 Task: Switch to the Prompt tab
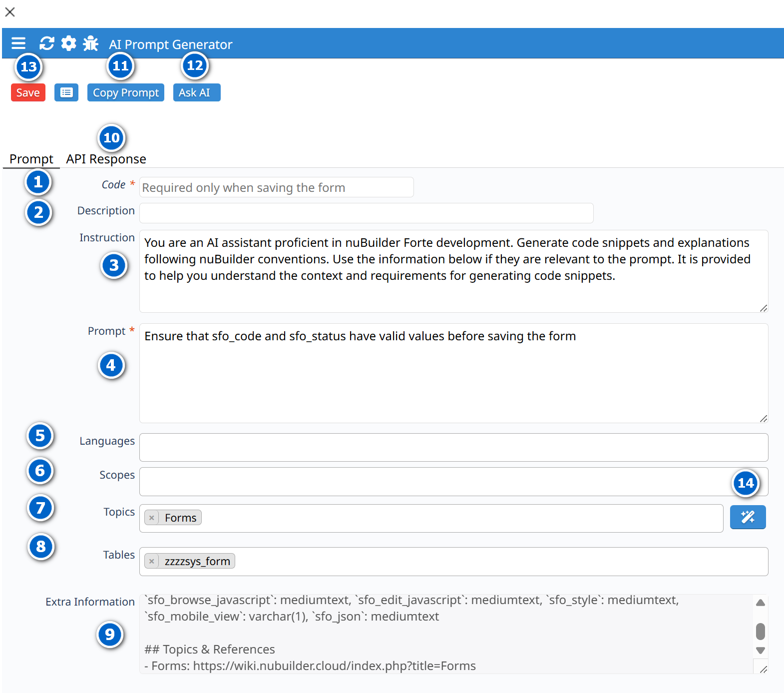coord(31,159)
